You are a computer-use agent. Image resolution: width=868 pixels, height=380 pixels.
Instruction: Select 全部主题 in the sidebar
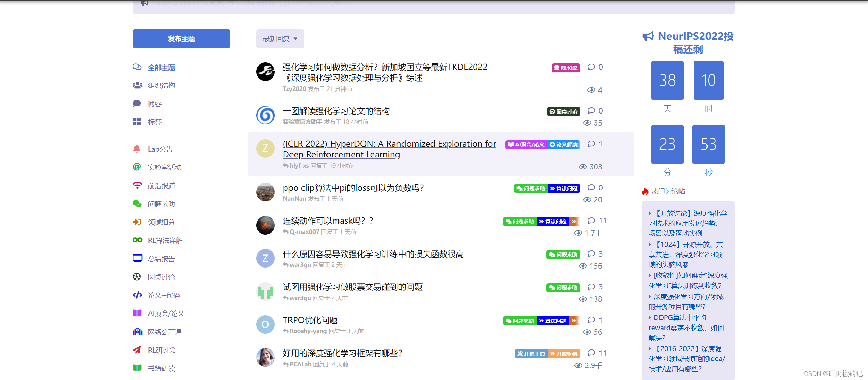(x=161, y=68)
